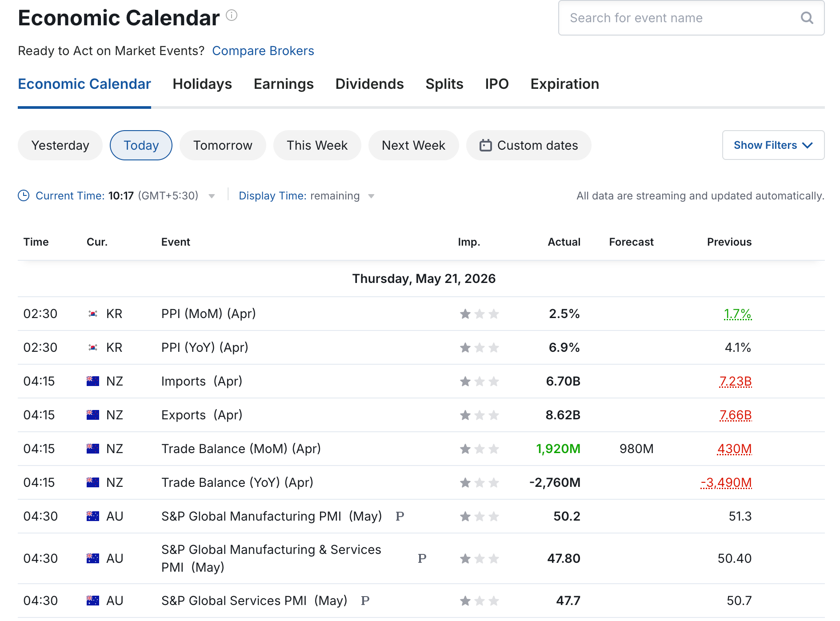This screenshot has width=840, height=621.
Task: Click the NZ flag in Trade Balance (YoY) row
Action: click(93, 482)
